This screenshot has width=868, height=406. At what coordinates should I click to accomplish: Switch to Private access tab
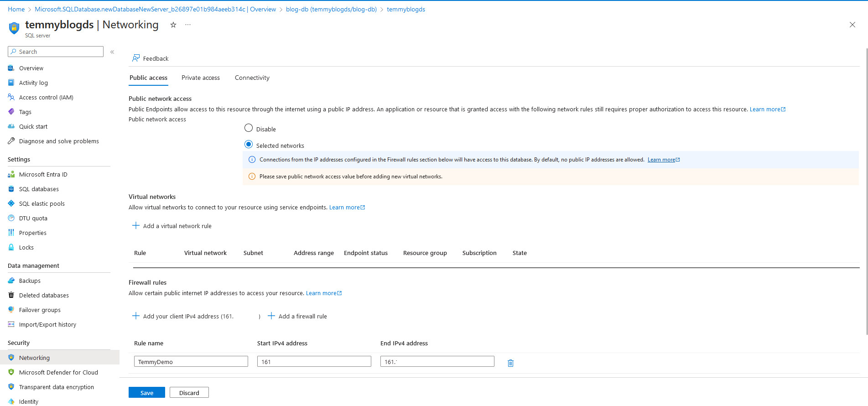pyautogui.click(x=201, y=78)
